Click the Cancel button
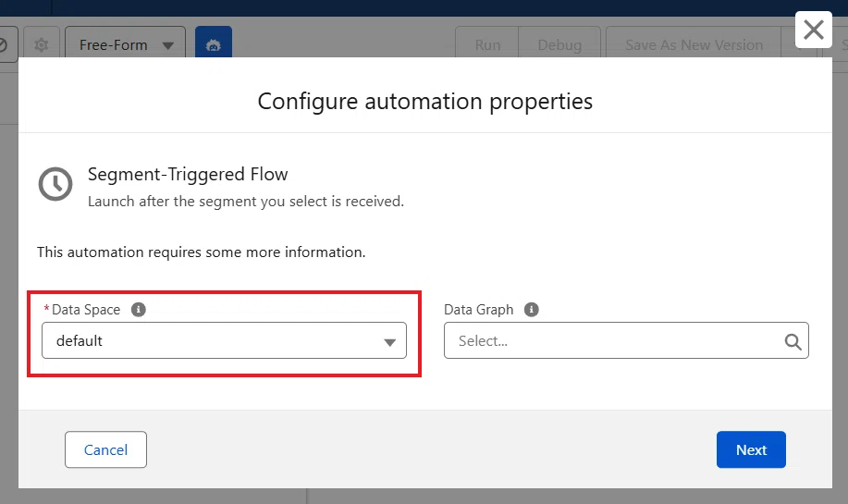Image resolution: width=848 pixels, height=504 pixels. [x=105, y=449]
